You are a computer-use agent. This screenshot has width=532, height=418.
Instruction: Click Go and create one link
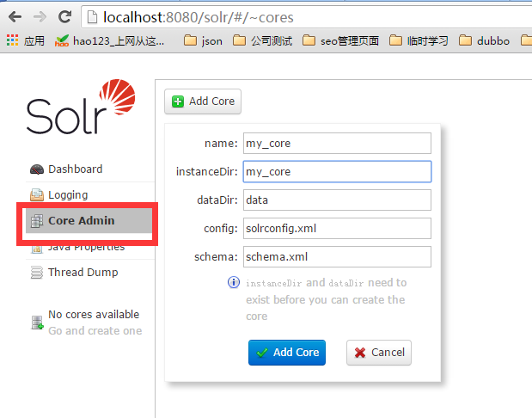(x=95, y=331)
